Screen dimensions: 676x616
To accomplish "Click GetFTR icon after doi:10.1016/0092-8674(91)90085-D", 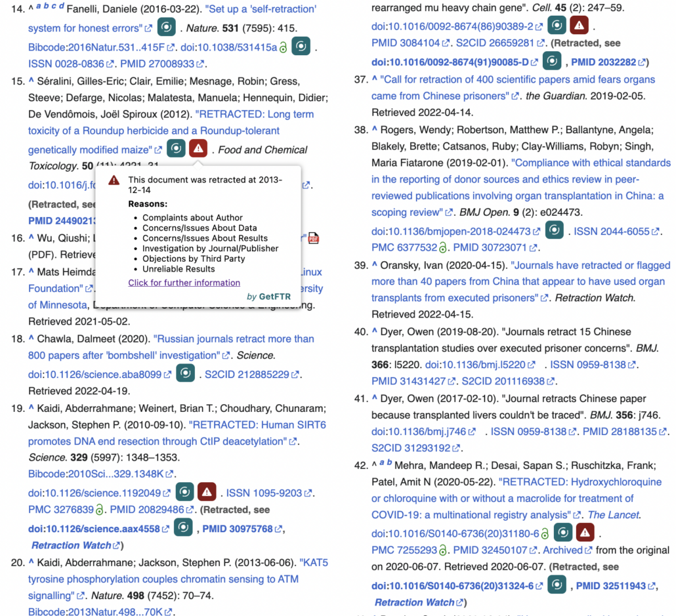I will tap(552, 61).
